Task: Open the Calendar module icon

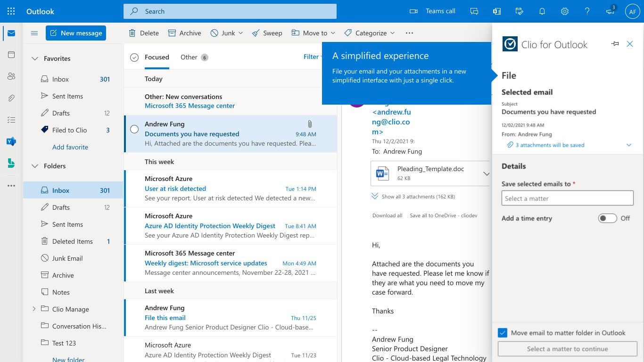Action: click(x=11, y=55)
